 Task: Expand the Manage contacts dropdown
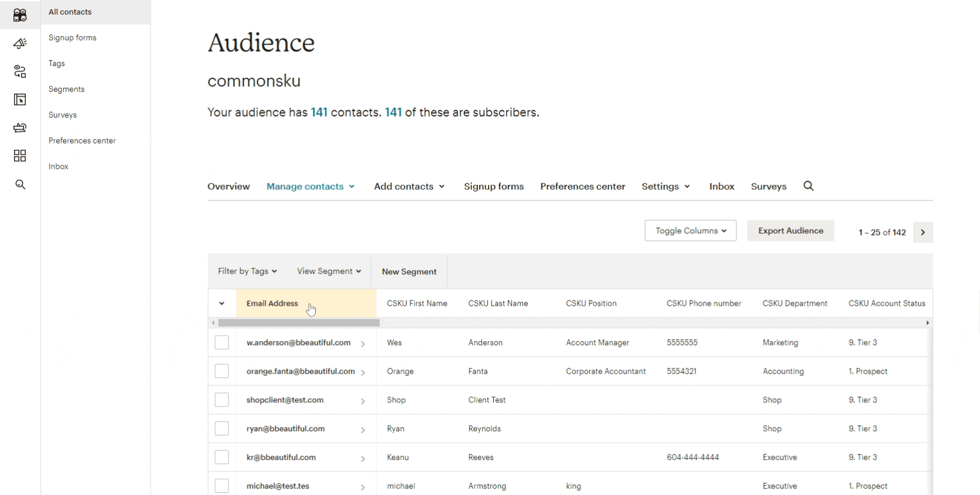(x=310, y=186)
